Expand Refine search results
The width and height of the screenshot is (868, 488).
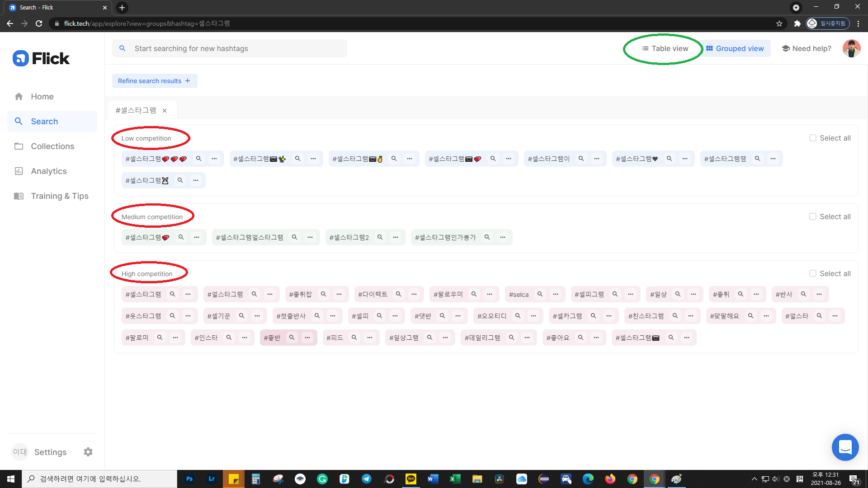click(x=154, y=81)
